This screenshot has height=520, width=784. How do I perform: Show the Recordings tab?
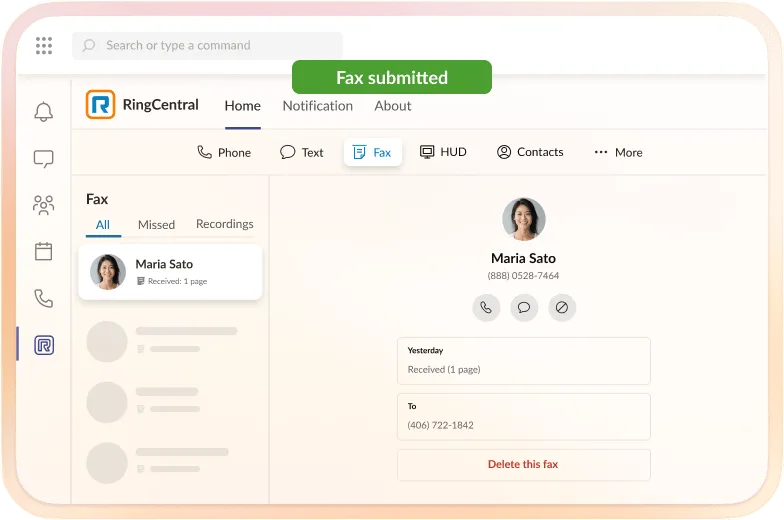tap(224, 224)
